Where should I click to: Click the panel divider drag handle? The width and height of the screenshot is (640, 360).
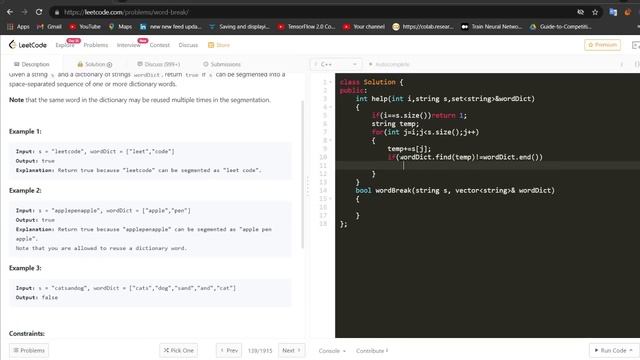(x=308, y=186)
